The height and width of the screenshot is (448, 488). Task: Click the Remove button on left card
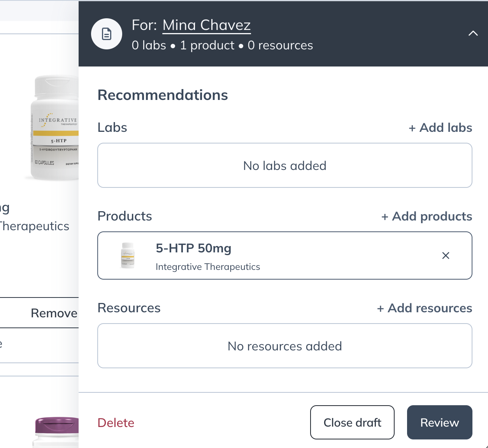click(54, 313)
